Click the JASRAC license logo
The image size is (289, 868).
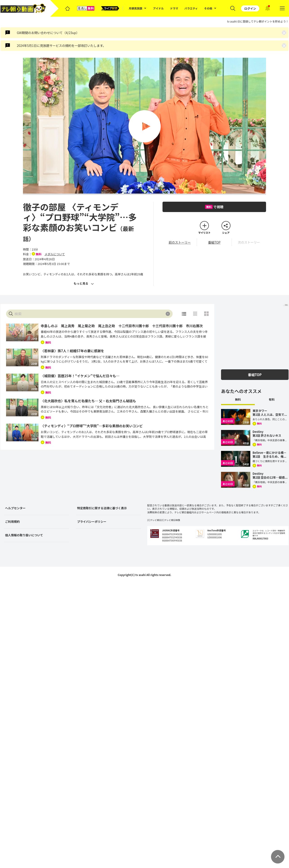tap(154, 533)
